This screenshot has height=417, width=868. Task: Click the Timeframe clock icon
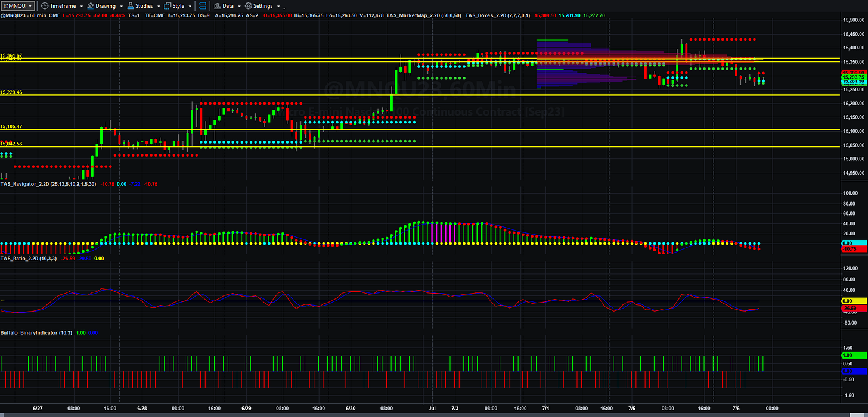(x=44, y=6)
